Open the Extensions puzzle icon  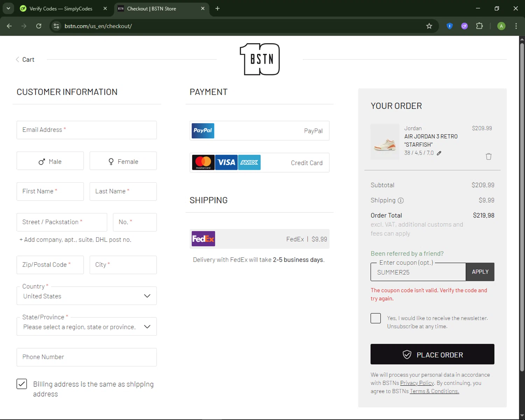pos(479,26)
